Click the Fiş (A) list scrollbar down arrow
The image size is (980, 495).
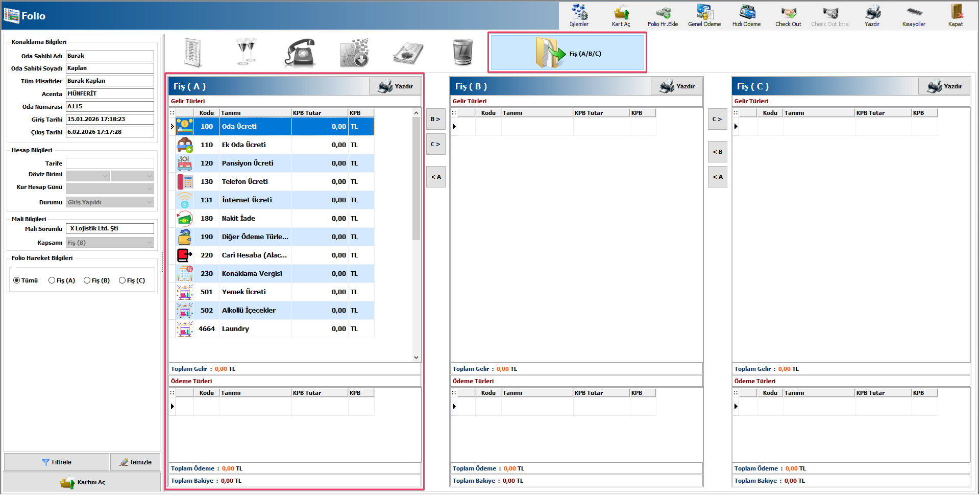(416, 358)
